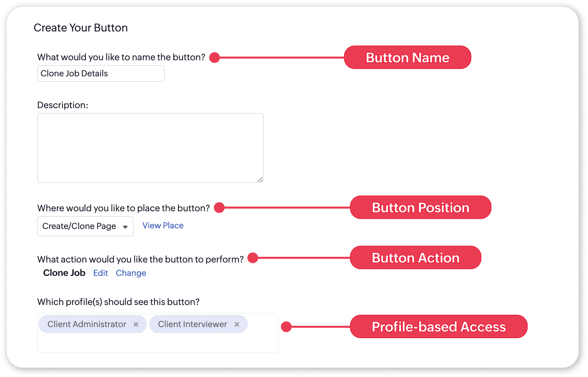Click the red marker dot beside button placement question
Image resolution: width=588 pixels, height=377 pixels.
pyautogui.click(x=219, y=208)
